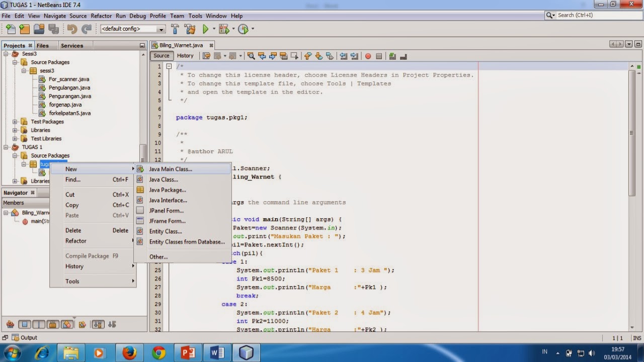
Task: Open the Output window button
Action: 25,338
